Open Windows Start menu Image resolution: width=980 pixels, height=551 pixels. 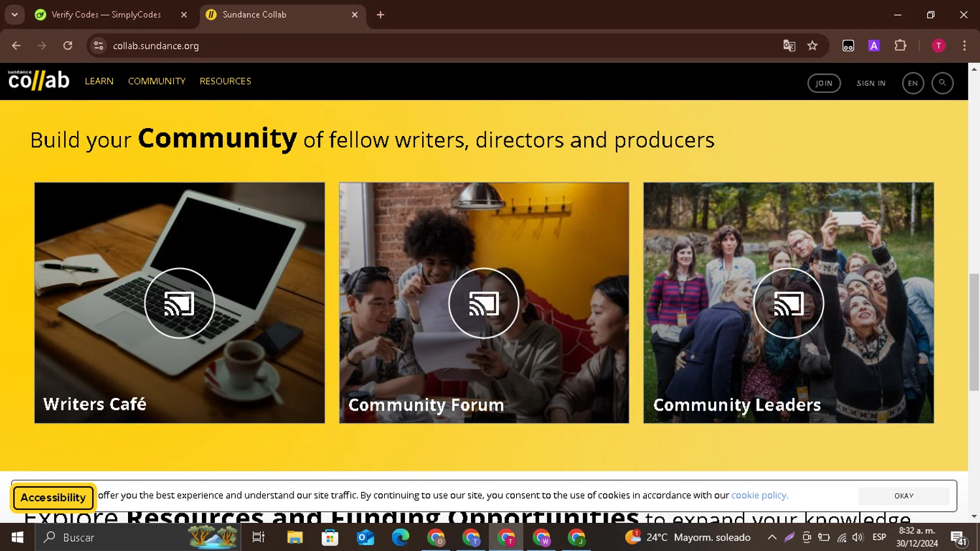[18, 537]
